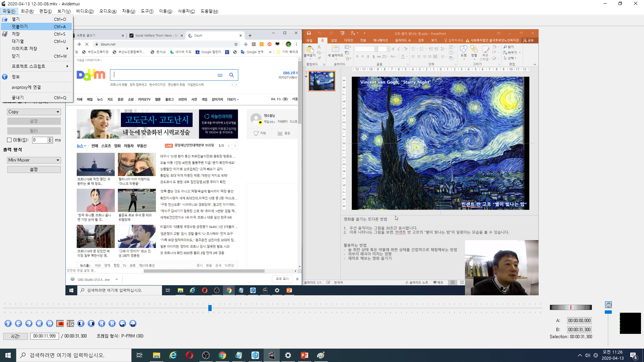Step back one frame
The height and width of the screenshot is (362, 644).
(x=18, y=323)
